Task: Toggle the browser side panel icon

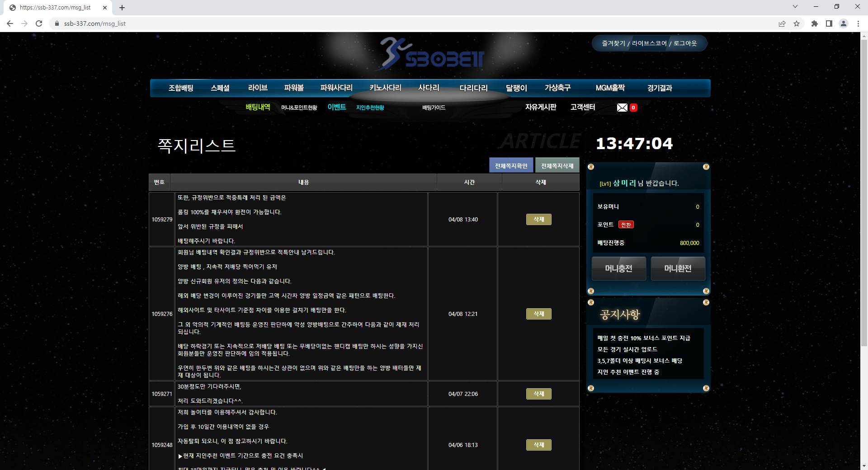Action: click(x=829, y=23)
